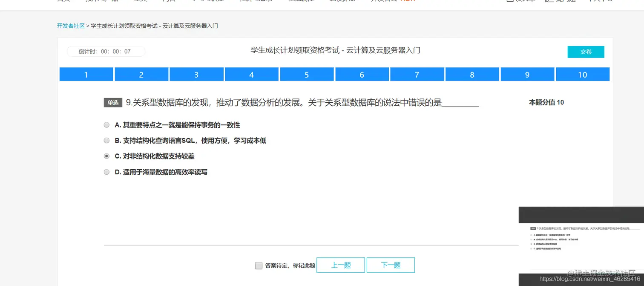Select answer option B about SQL query language
The image size is (644, 286).
[x=106, y=140]
